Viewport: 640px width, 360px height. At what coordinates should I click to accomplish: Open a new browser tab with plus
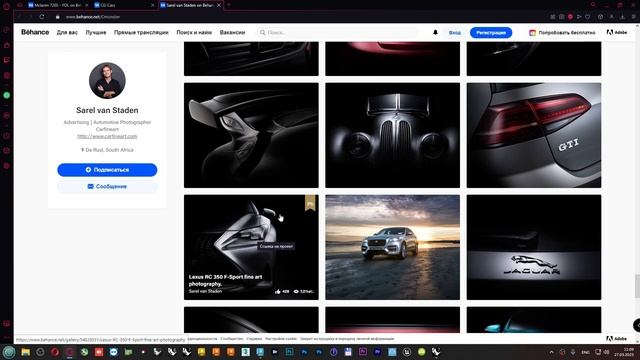coord(229,5)
